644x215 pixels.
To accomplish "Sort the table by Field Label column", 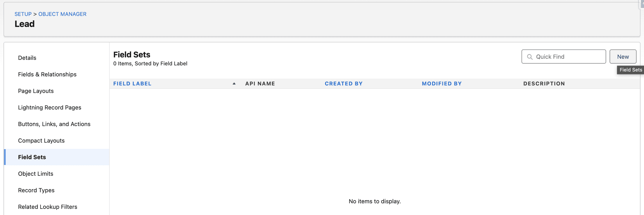I will [x=132, y=84].
